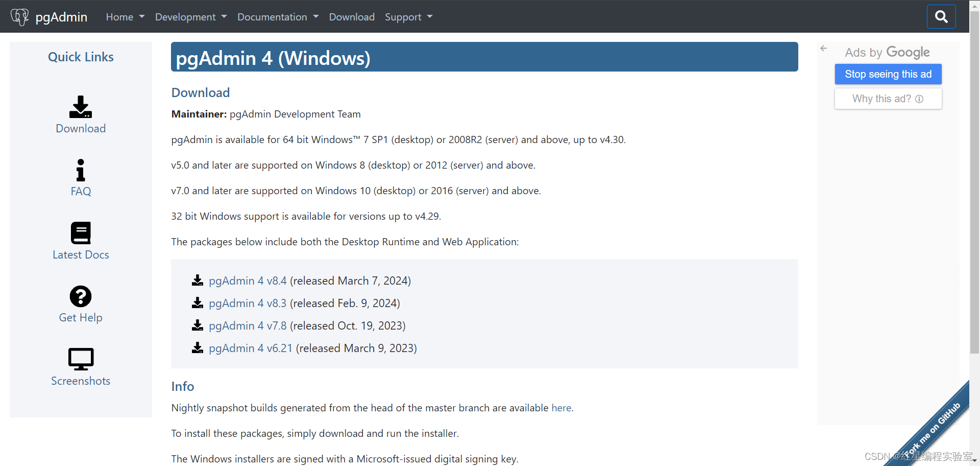The image size is (980, 466).
Task: Click the pgAdmin elephant logo icon
Action: [20, 17]
